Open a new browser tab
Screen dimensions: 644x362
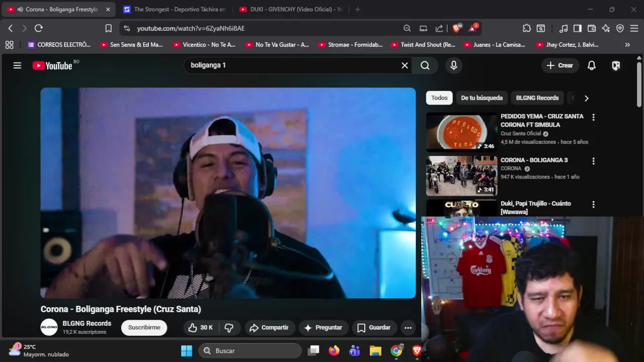[x=358, y=10]
